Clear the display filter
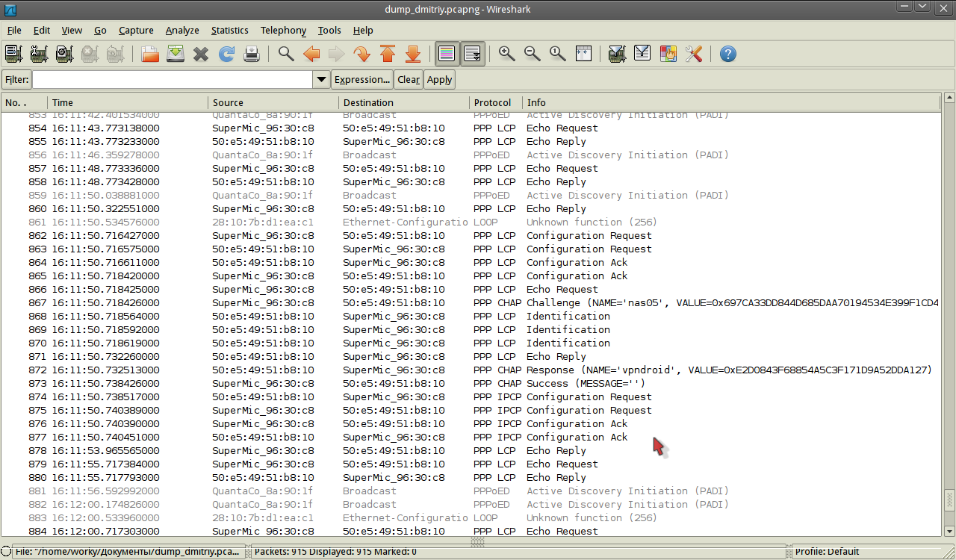 (409, 79)
